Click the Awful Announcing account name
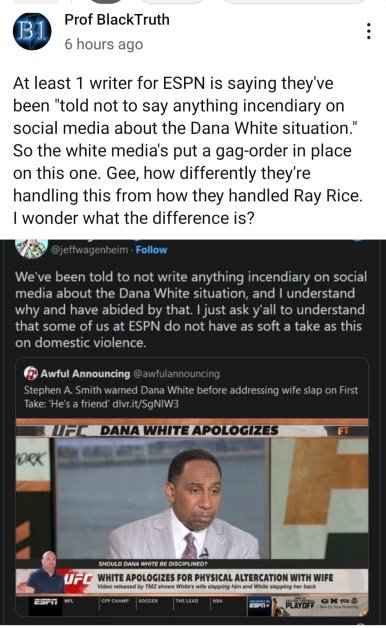This screenshot has height=628, width=386. [x=85, y=374]
